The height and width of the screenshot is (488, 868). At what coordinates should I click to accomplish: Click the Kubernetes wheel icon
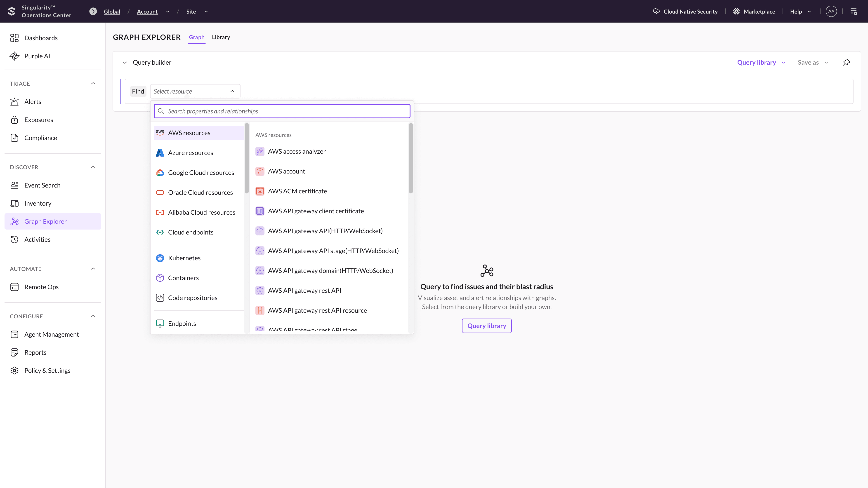pos(160,258)
